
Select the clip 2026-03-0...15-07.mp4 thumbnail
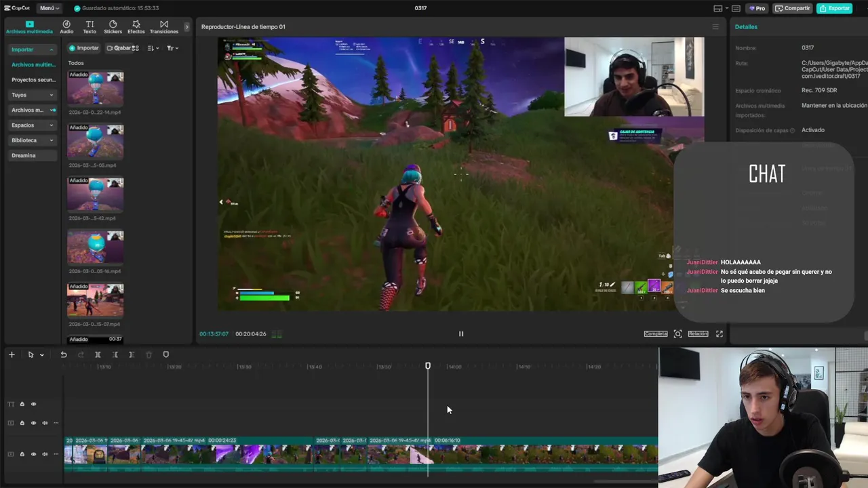click(96, 300)
